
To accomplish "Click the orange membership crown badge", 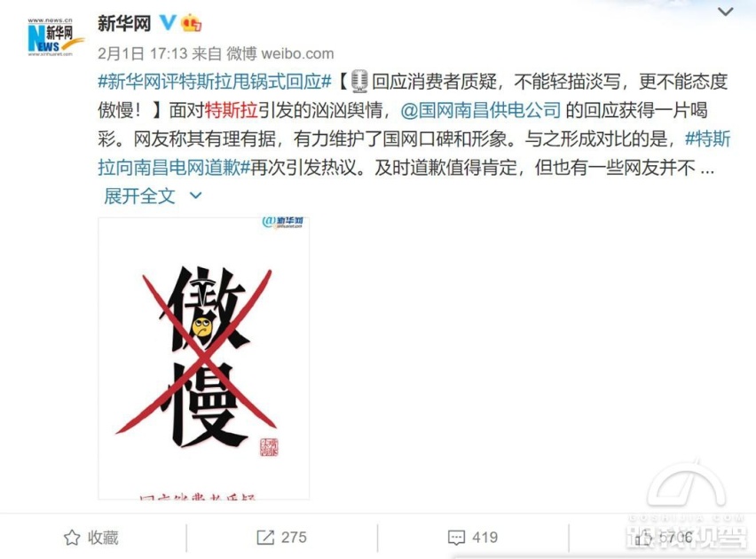I will click(x=191, y=23).
